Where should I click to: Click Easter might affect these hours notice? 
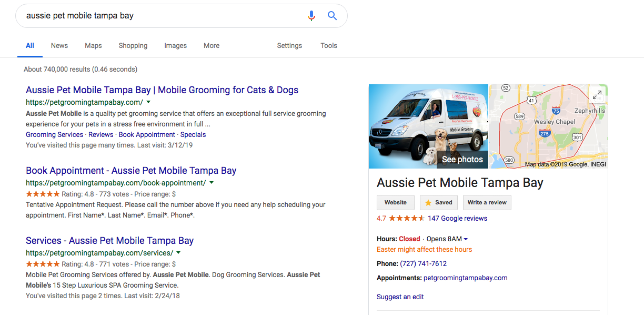pos(425,249)
